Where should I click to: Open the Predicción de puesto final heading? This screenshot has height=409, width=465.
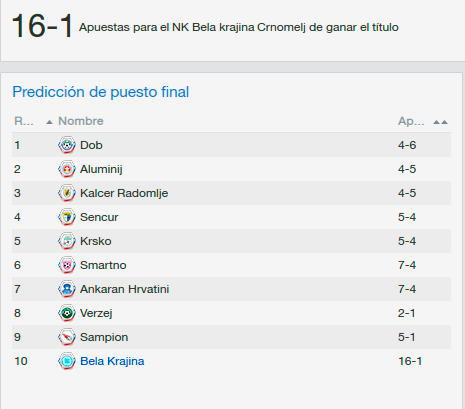click(101, 92)
